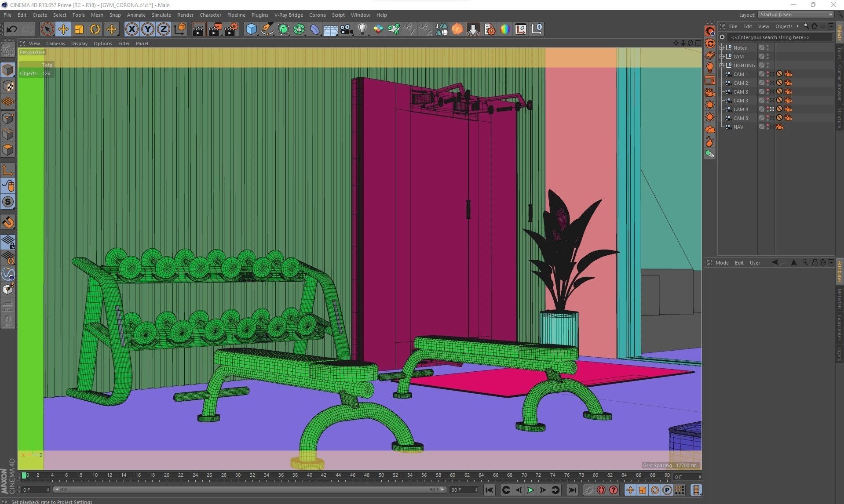Screen dimensions: 844x504
Task: Click the Corona camera icon on the right toolbar
Action: point(710,93)
